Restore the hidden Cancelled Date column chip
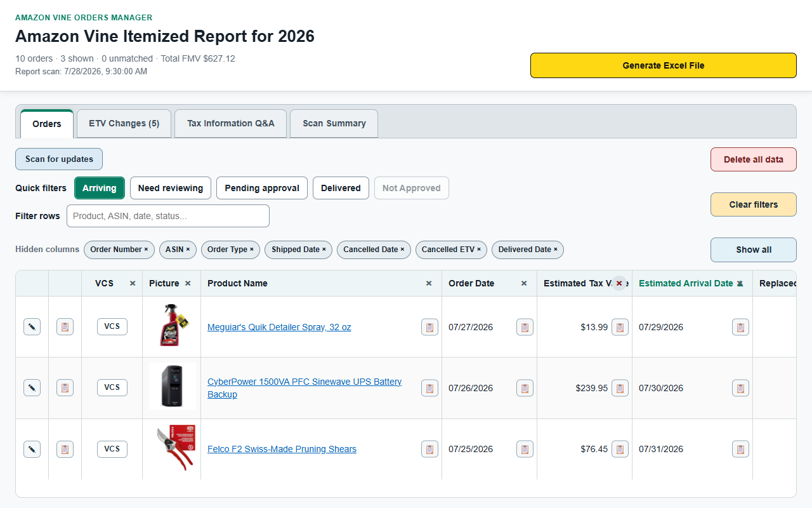 (x=374, y=250)
